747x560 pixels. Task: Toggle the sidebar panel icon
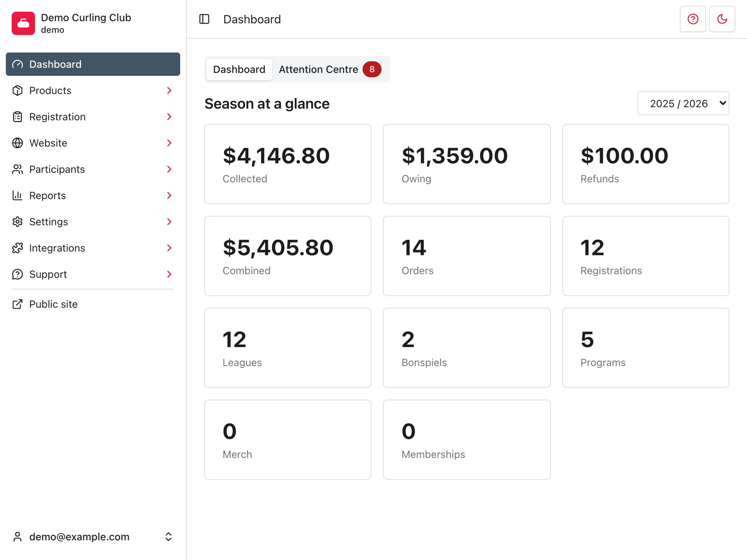204,19
